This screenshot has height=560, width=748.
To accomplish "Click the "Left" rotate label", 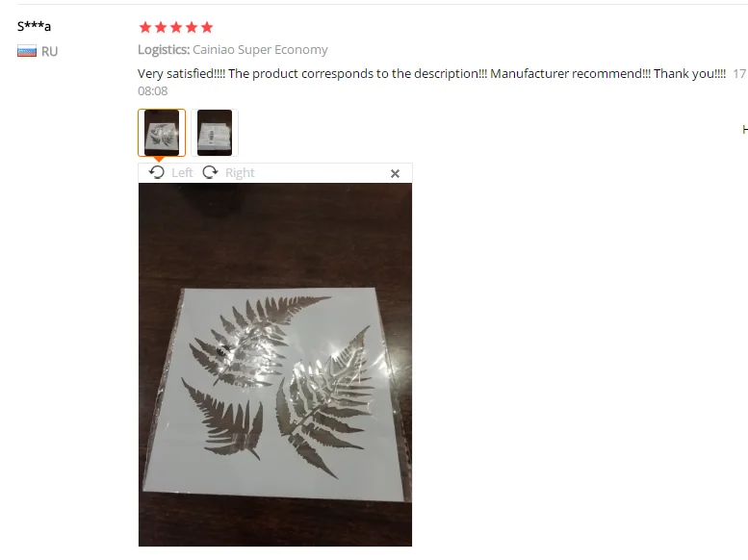I will [x=182, y=172].
